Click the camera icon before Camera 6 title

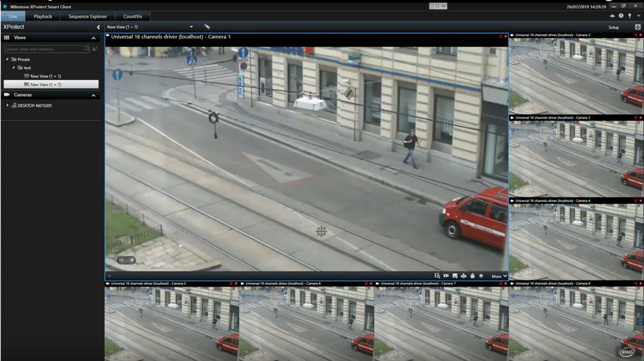click(x=243, y=284)
